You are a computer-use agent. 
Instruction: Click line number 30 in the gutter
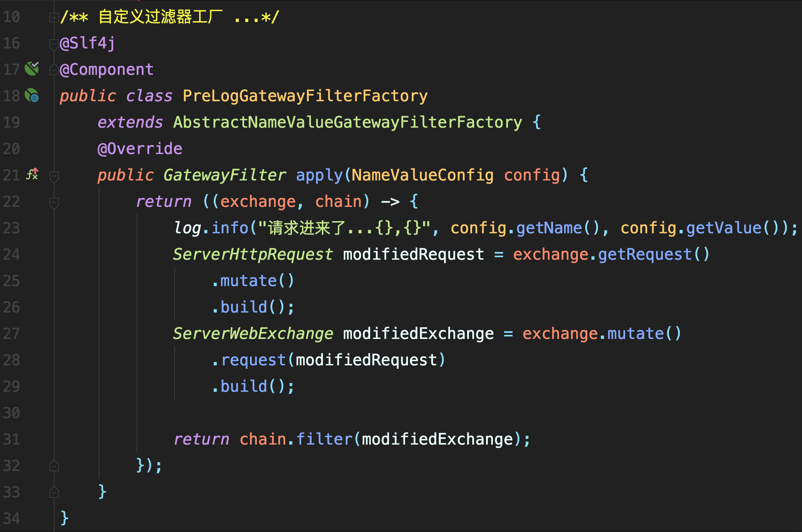click(12, 413)
